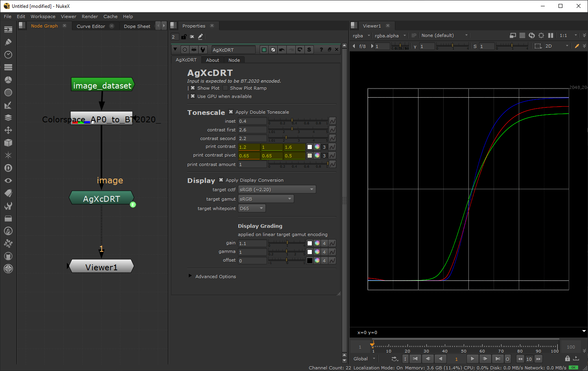Revert AgXcDRT panel changes

300,50
